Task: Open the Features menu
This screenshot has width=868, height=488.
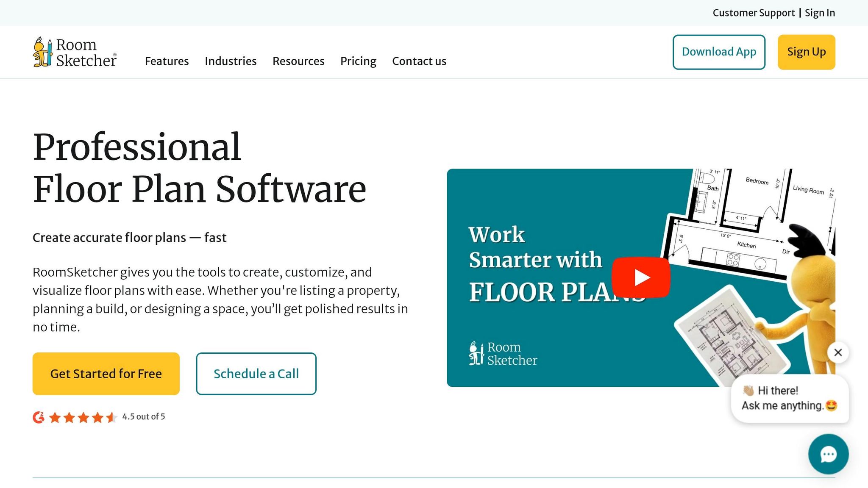Action: [167, 61]
